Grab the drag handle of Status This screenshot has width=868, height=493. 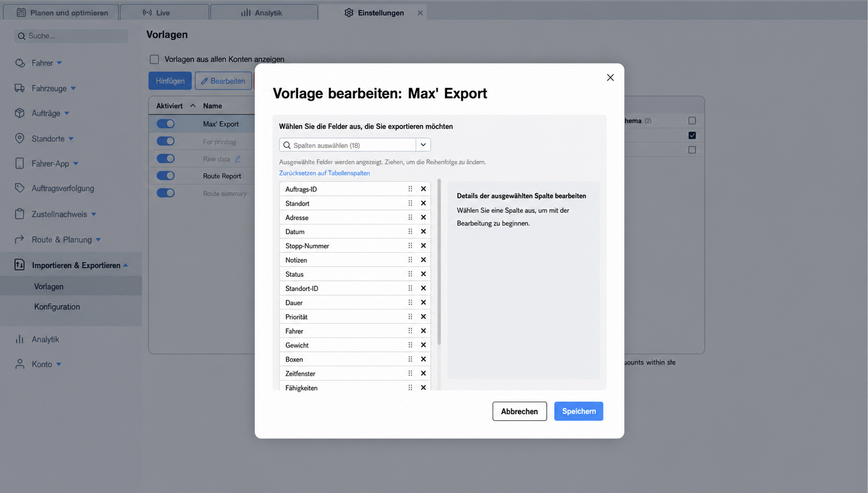coord(410,274)
